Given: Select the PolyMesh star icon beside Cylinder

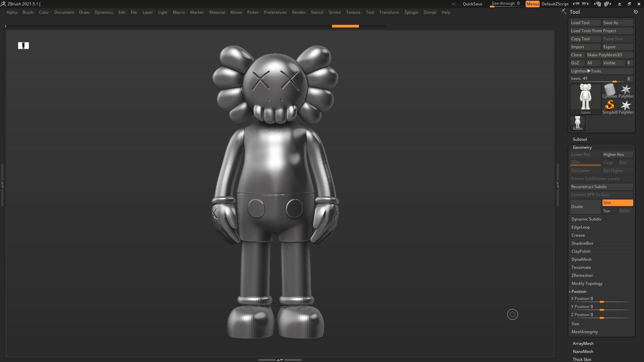Looking at the screenshot, I should click(x=626, y=91).
